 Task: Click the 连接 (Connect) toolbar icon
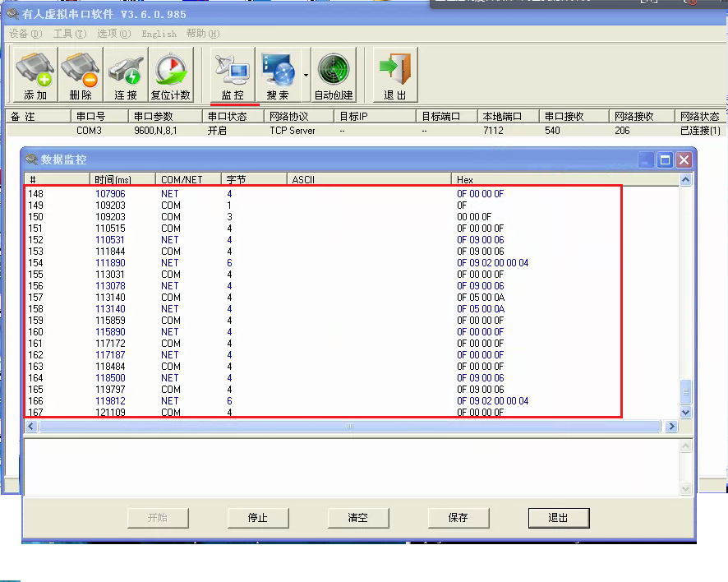point(126,76)
